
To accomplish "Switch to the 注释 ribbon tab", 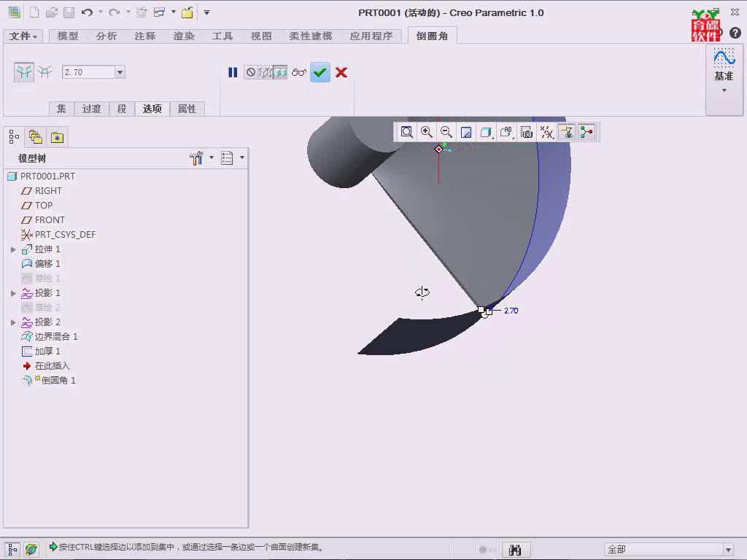I will (x=145, y=36).
